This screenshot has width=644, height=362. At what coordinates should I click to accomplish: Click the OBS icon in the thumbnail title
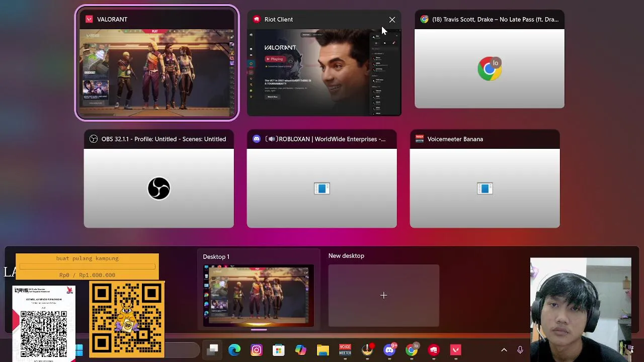(x=93, y=139)
